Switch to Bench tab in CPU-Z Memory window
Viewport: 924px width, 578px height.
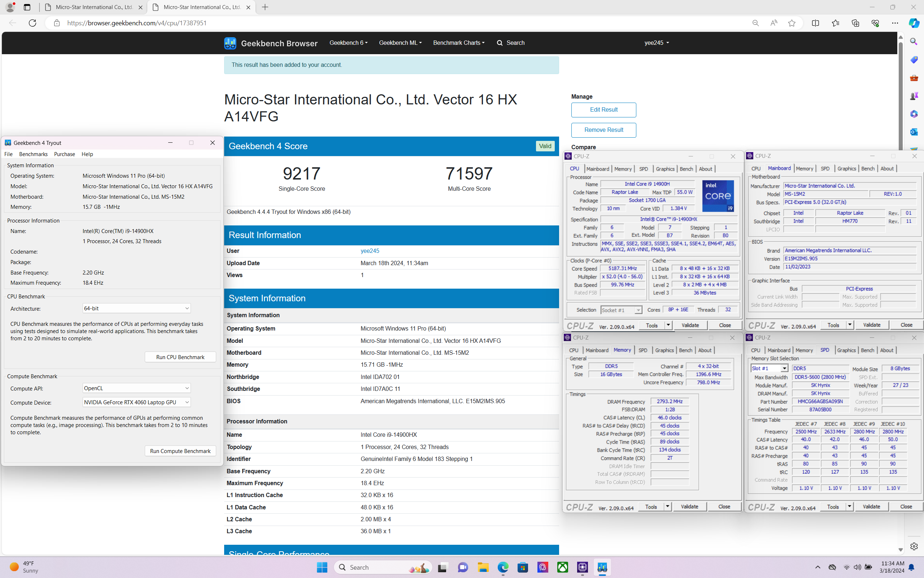(685, 350)
